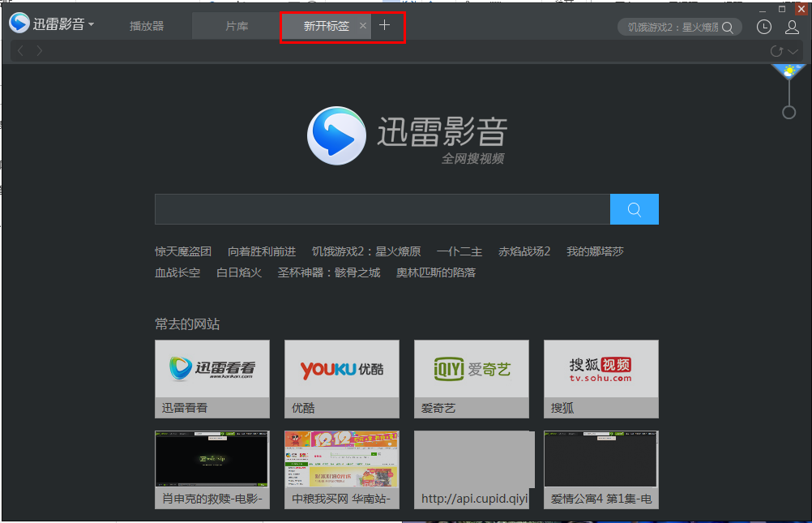
Task: Click the Xunlei player logo icon
Action: coord(19,24)
